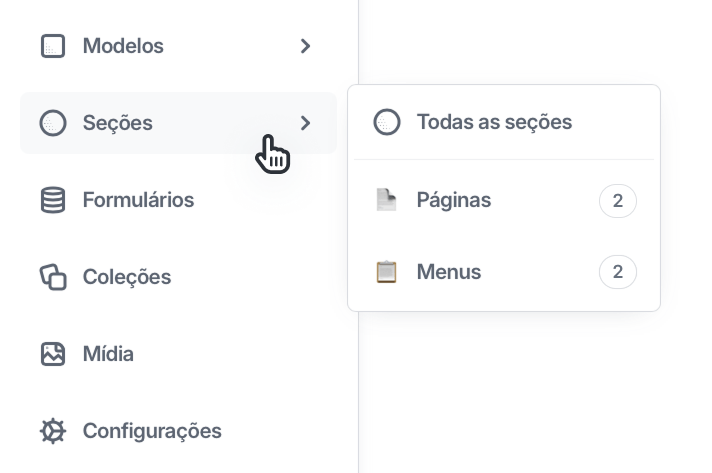Open Configurações settings
Viewport: 712px width, 473px height.
(x=178, y=431)
